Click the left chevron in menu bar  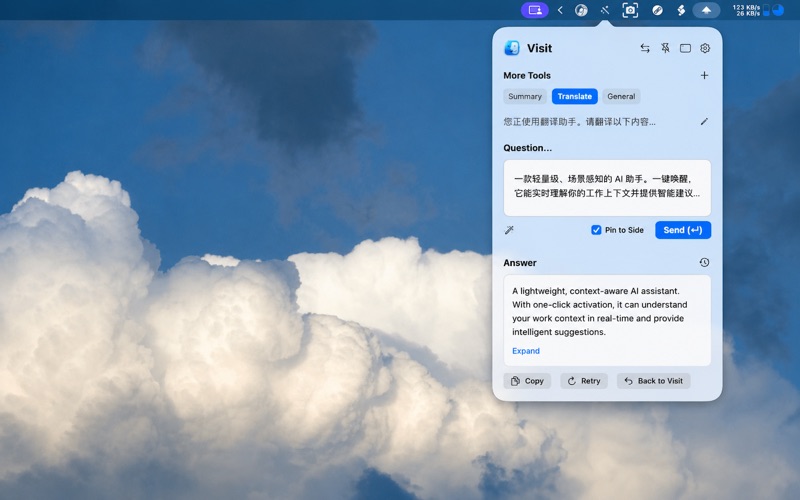560,10
